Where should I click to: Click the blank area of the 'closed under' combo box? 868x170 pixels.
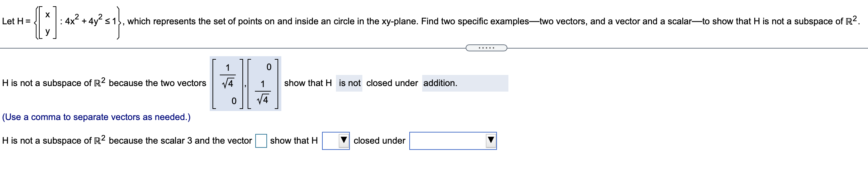point(448,141)
